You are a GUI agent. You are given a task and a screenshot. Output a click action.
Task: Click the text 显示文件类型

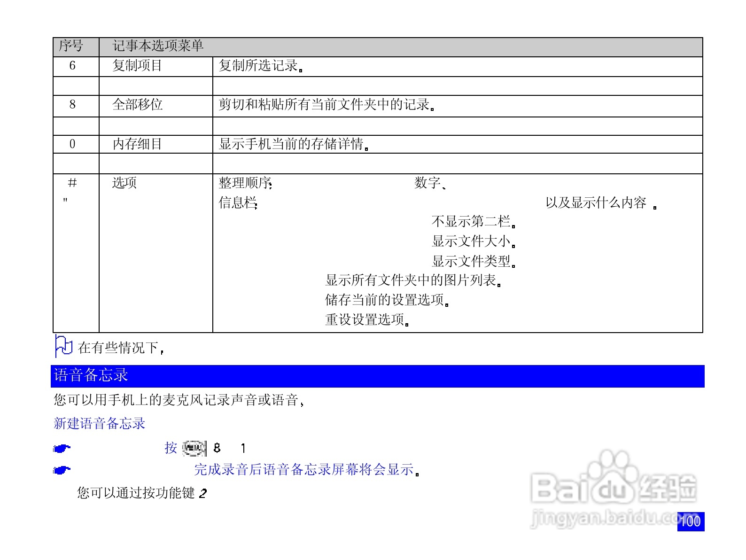coord(474,261)
